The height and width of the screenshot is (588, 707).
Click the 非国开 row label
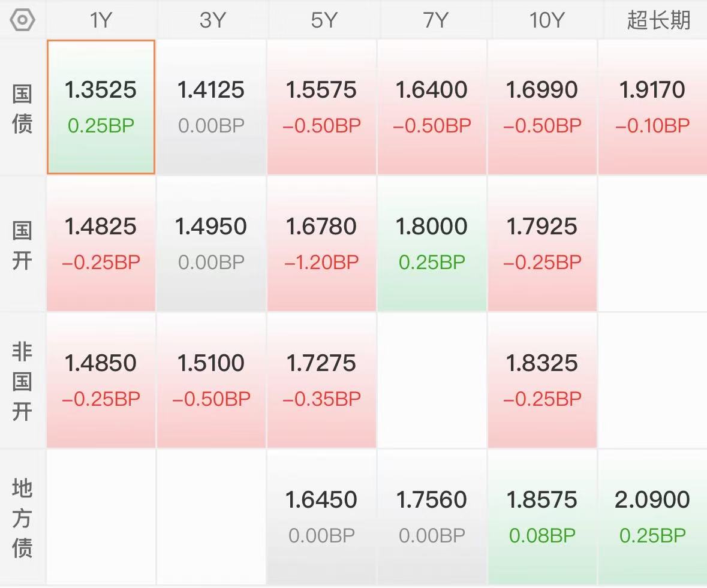tap(22, 381)
